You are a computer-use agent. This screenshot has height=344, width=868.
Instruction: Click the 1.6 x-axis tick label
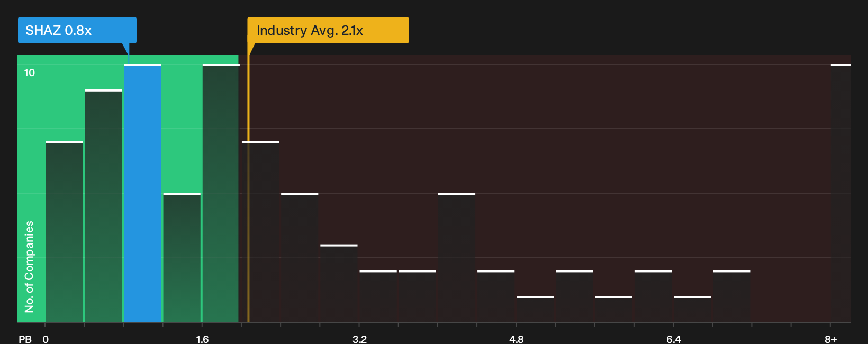click(202, 339)
